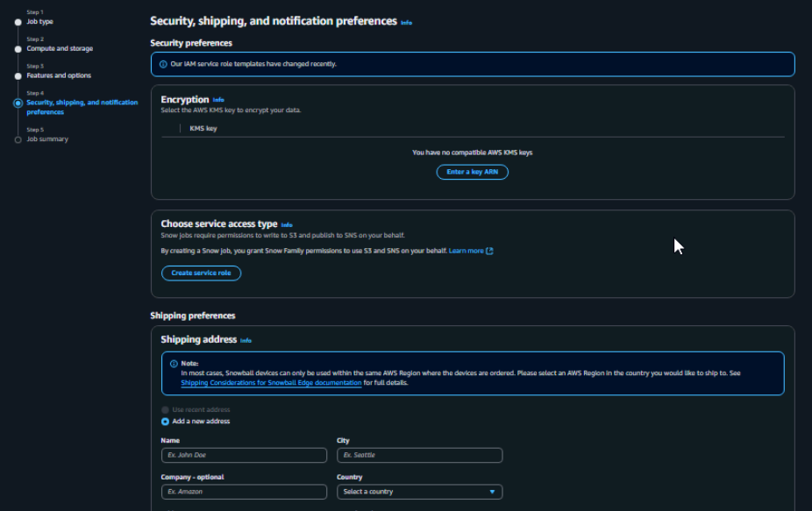Go to Job type step
812x511 pixels.
pos(39,22)
